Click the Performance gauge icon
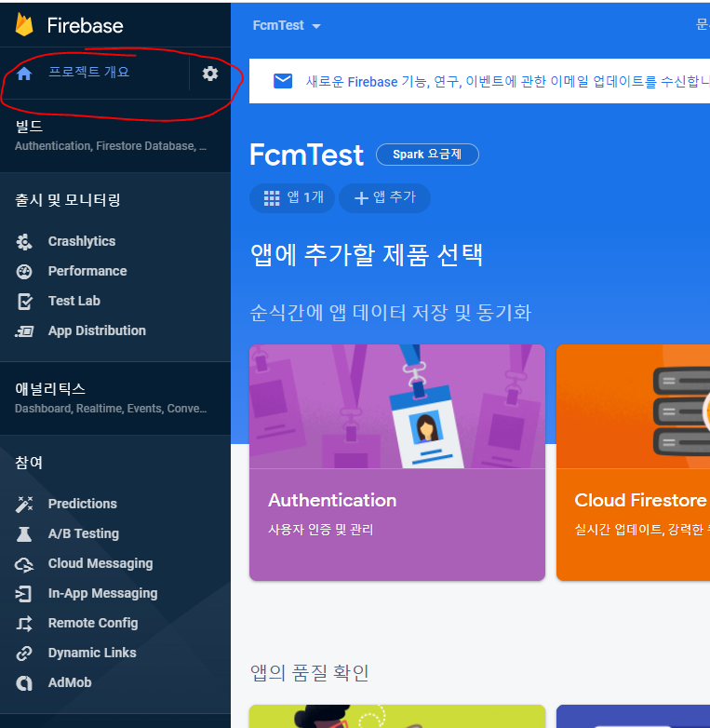The height and width of the screenshot is (728, 710). tap(24, 271)
